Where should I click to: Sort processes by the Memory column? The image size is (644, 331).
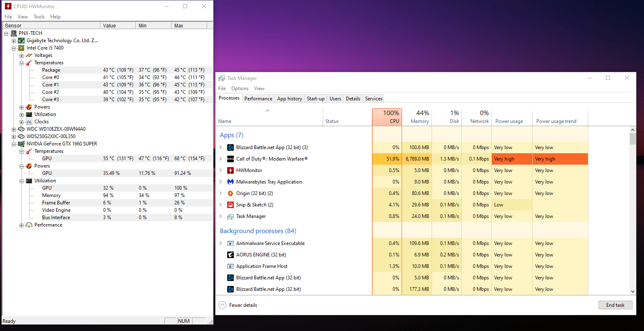[417, 117]
